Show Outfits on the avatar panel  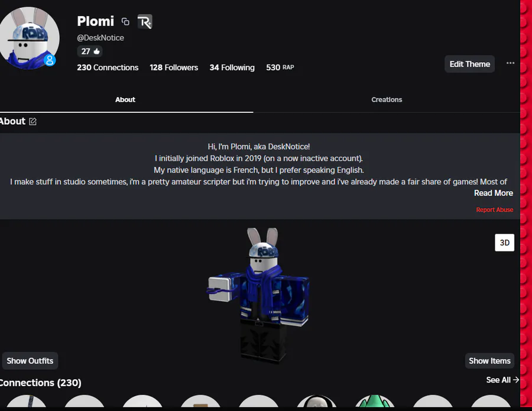pyautogui.click(x=30, y=360)
